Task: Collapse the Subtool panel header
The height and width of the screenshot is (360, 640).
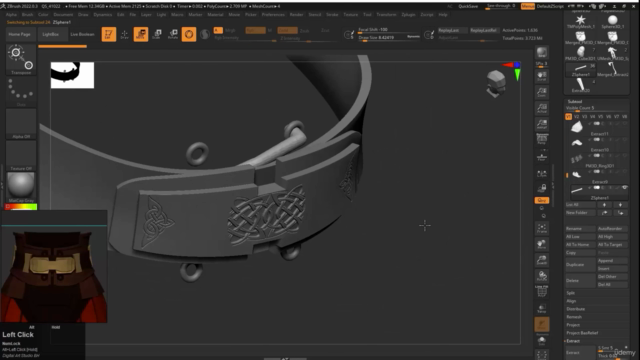Action: 575,102
